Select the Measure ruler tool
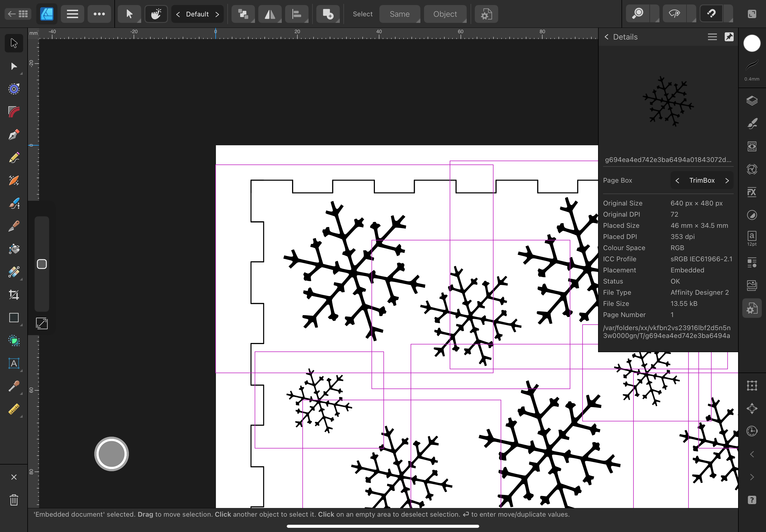Viewport: 766px width, 532px height. click(x=14, y=409)
